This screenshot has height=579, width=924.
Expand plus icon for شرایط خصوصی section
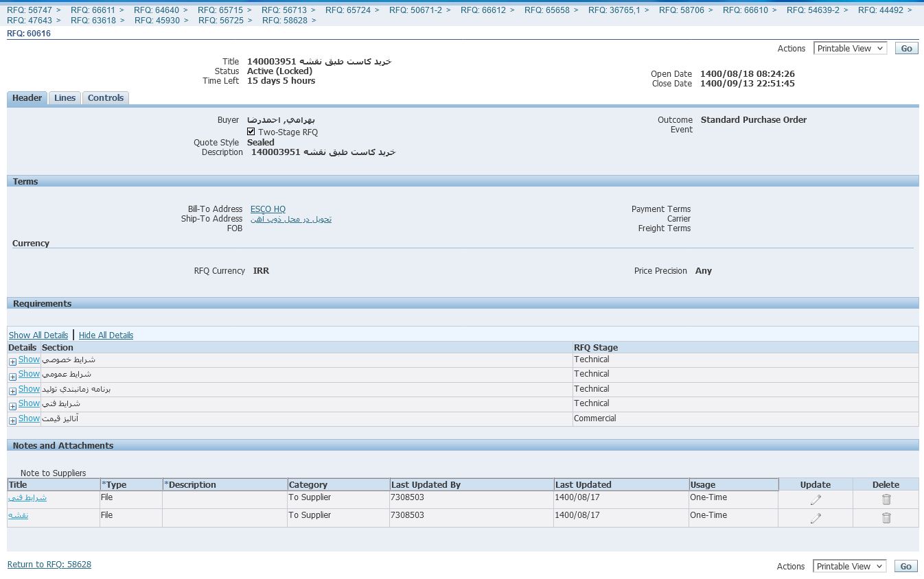[12, 362]
